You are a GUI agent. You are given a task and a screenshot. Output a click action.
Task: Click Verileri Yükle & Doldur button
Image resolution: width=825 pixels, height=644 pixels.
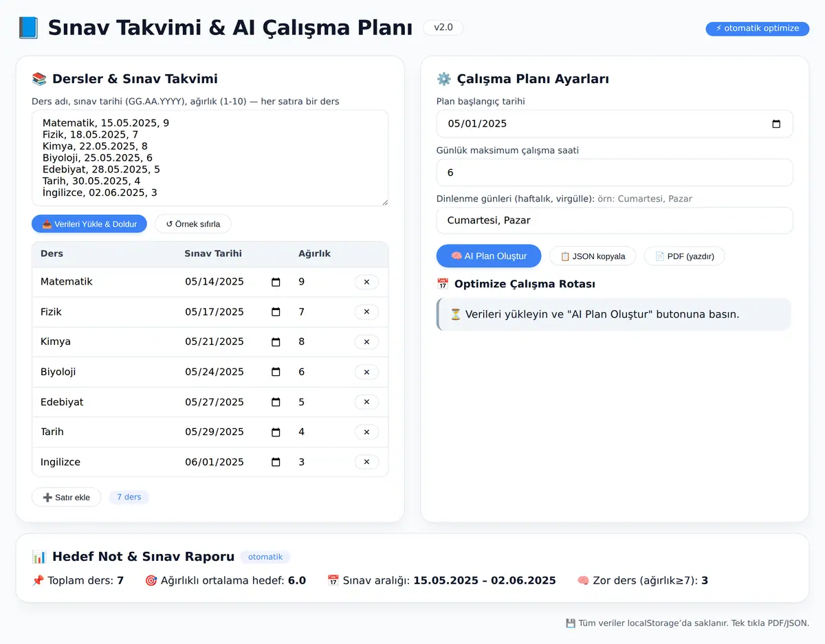coord(89,224)
